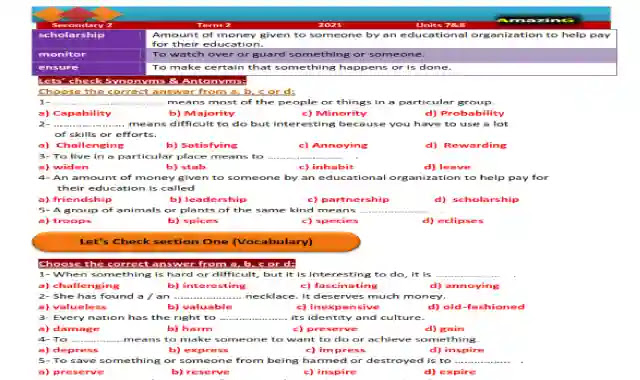
Task: Choose answer 'b) Majority'
Action: pyautogui.click(x=202, y=113)
